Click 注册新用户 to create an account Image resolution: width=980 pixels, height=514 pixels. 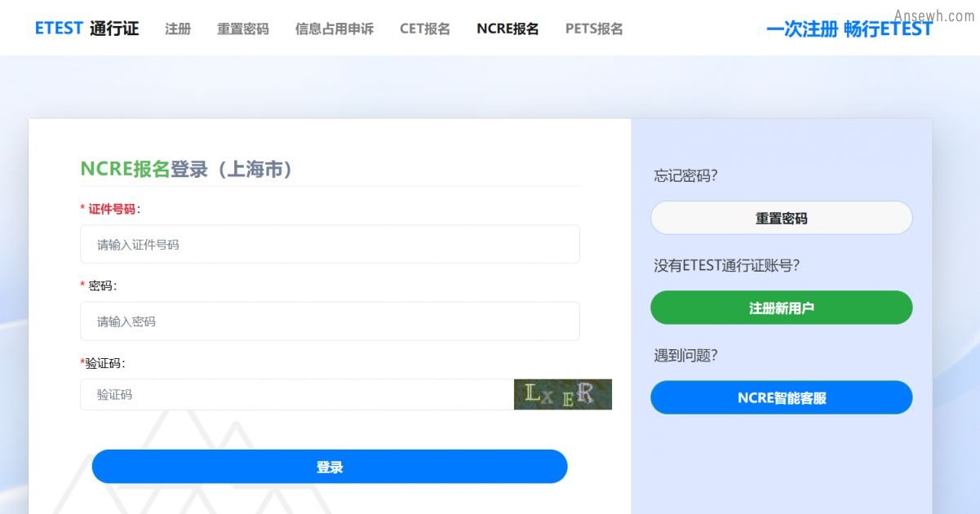(x=781, y=308)
